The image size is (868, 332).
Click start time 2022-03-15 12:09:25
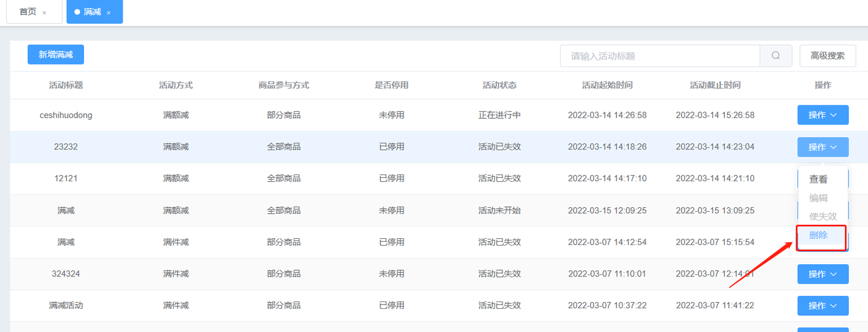click(607, 210)
